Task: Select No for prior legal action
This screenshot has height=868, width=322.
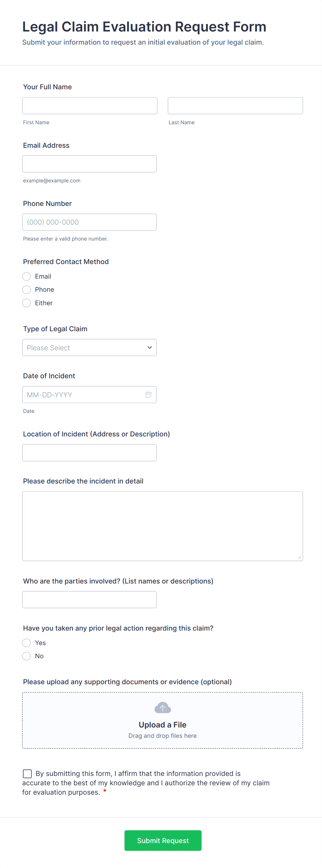Action: click(26, 656)
